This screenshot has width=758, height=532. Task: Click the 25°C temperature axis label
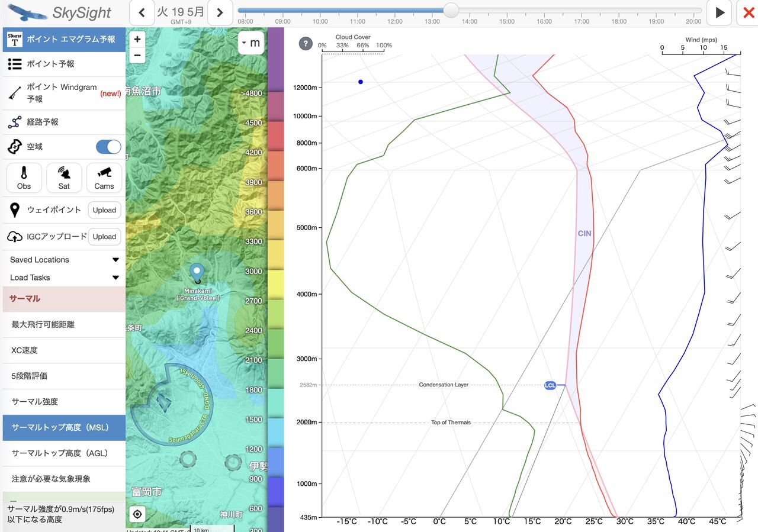(594, 521)
